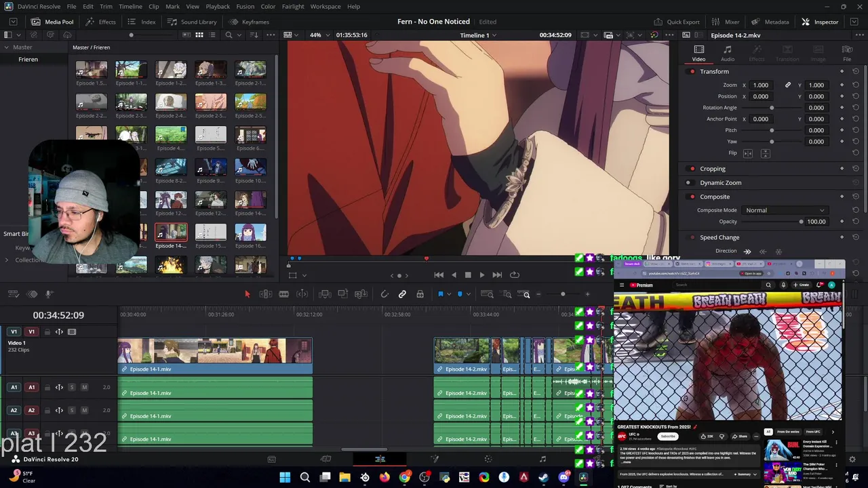Image resolution: width=868 pixels, height=488 pixels.
Task: Open the Color page icon
Action: pyautogui.click(x=488, y=459)
